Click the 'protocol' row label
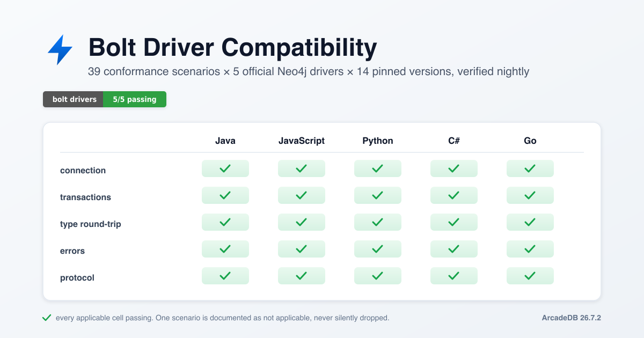The height and width of the screenshot is (338, 644). [x=77, y=277]
